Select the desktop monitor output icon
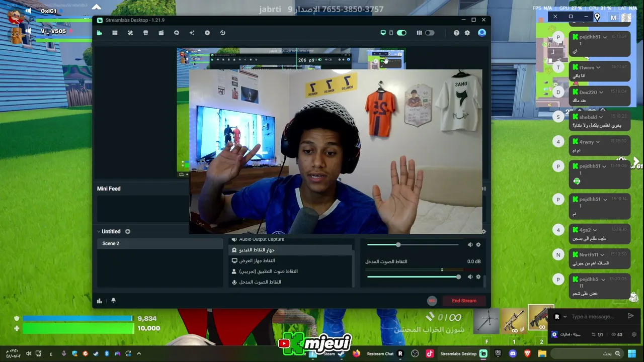The width and height of the screenshot is (644, 362). pos(383,33)
